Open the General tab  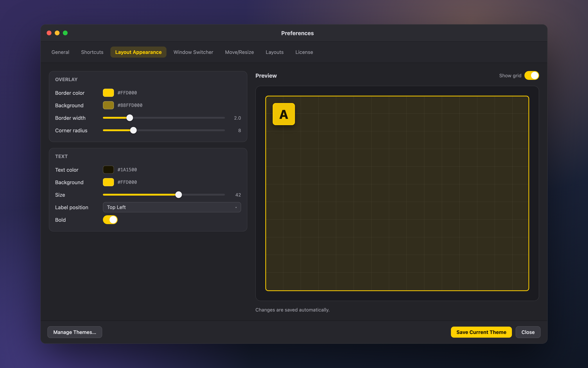tap(60, 52)
